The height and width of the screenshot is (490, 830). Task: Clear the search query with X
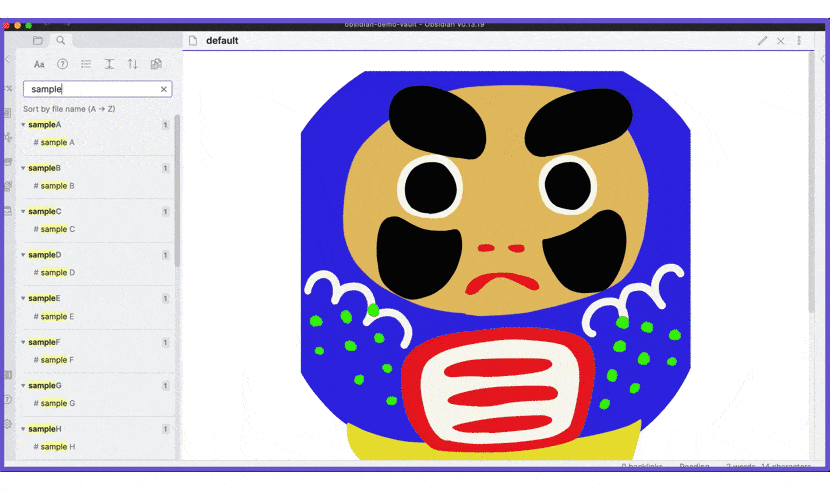click(x=164, y=89)
